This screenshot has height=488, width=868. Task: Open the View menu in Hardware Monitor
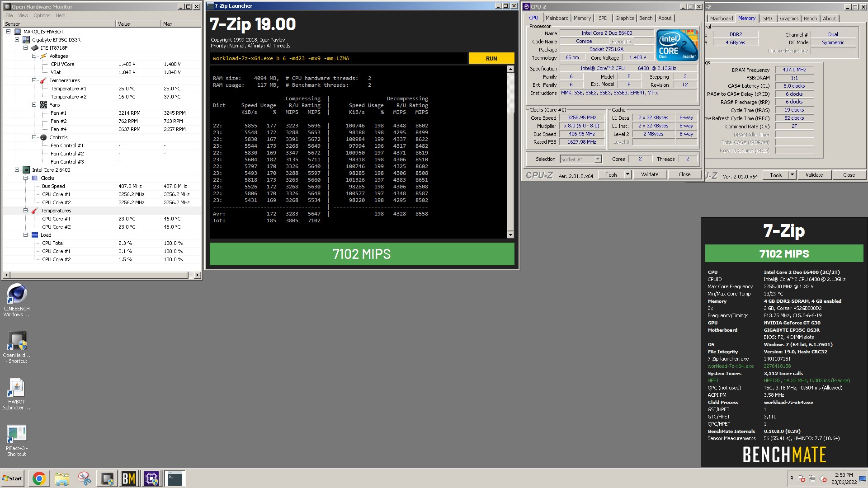23,15
